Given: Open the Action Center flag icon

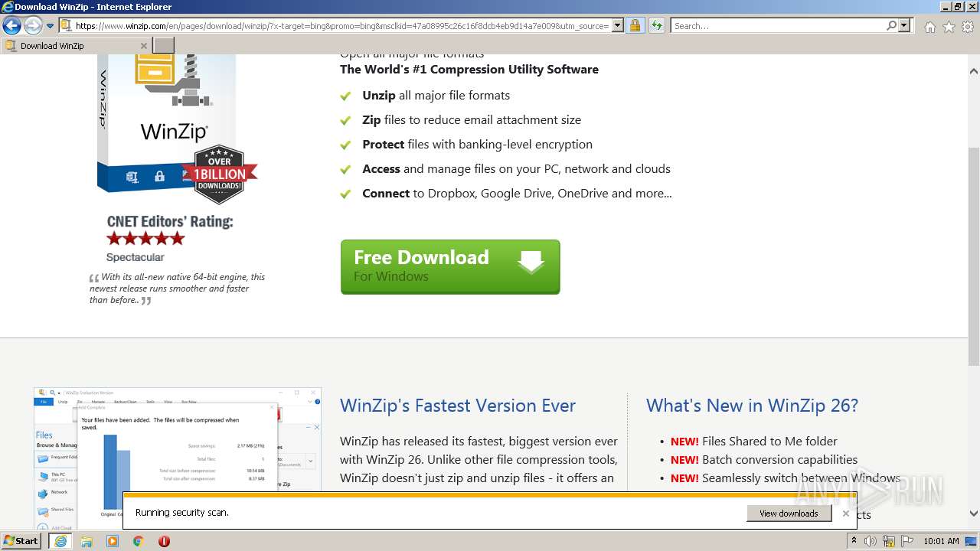Looking at the screenshot, I should click(906, 541).
